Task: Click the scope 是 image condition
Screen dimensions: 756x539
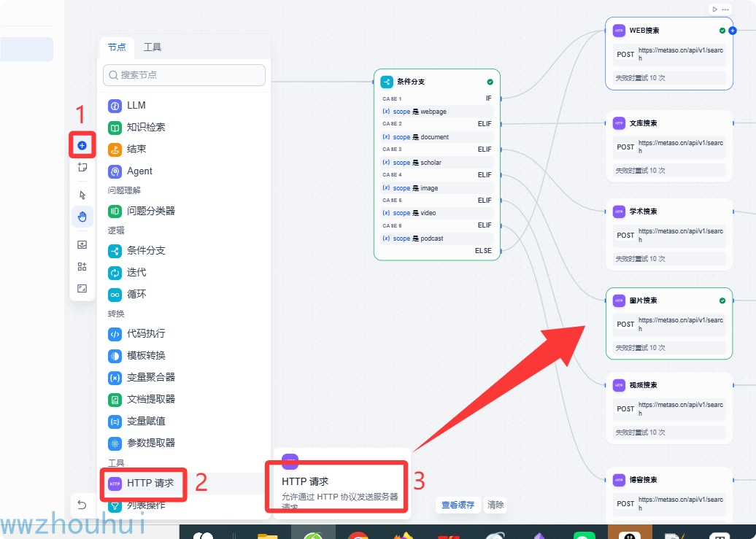Action: [437, 188]
